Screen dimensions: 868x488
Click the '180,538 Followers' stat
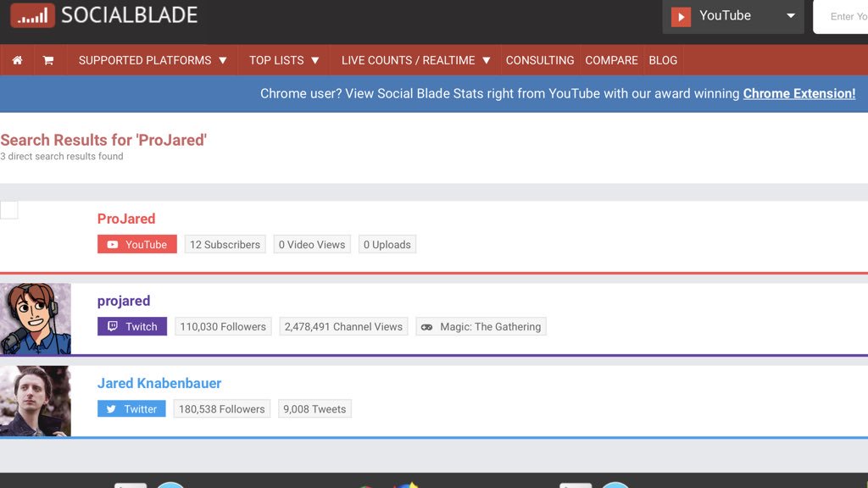pyautogui.click(x=221, y=409)
